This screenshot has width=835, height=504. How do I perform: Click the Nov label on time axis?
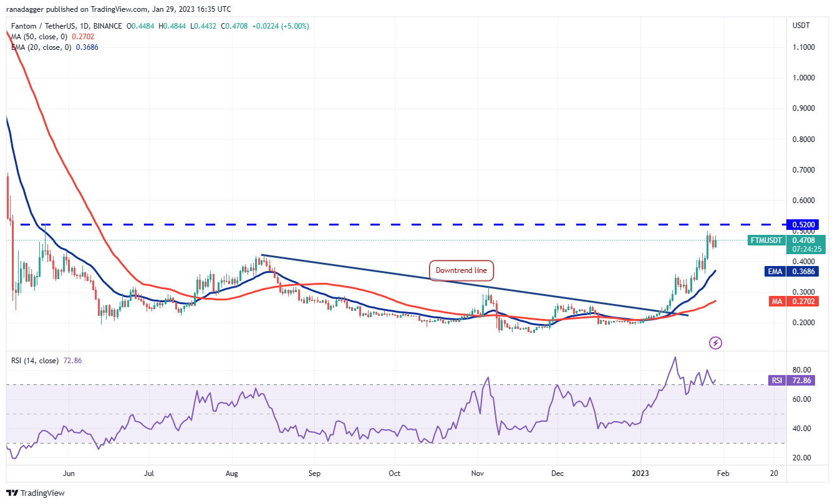(x=478, y=473)
